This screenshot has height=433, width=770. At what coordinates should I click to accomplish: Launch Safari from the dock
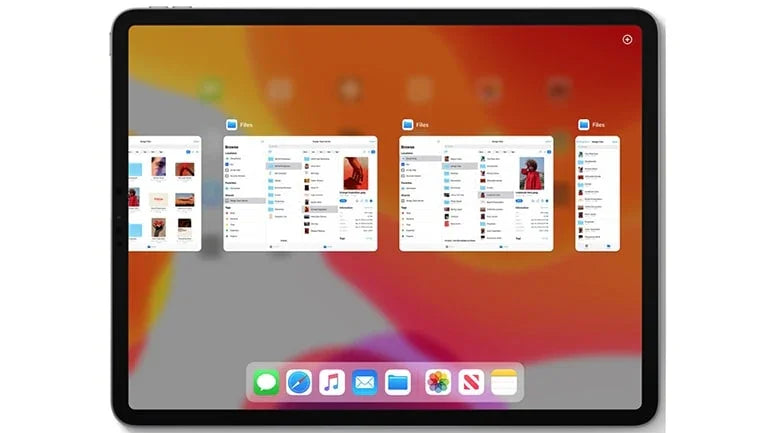coord(299,382)
